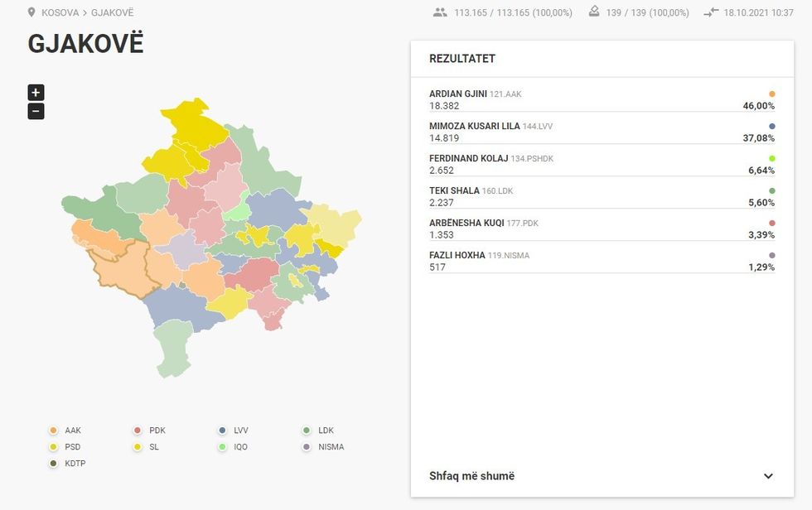Image resolution: width=812 pixels, height=510 pixels.
Task: Click the NISMA color swatch in the legend
Action: click(x=305, y=446)
